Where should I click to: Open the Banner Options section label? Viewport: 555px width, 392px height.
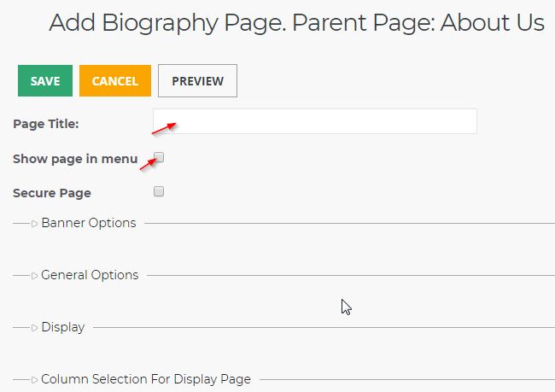coord(89,223)
